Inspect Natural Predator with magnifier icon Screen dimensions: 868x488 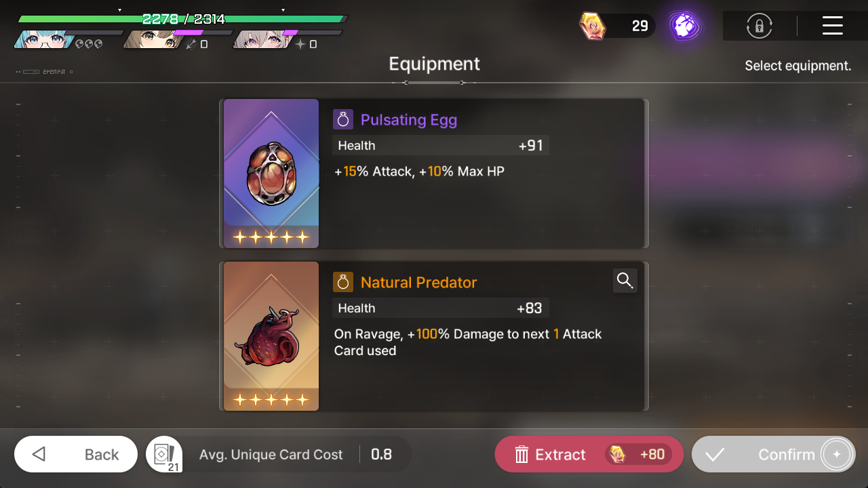click(x=625, y=281)
